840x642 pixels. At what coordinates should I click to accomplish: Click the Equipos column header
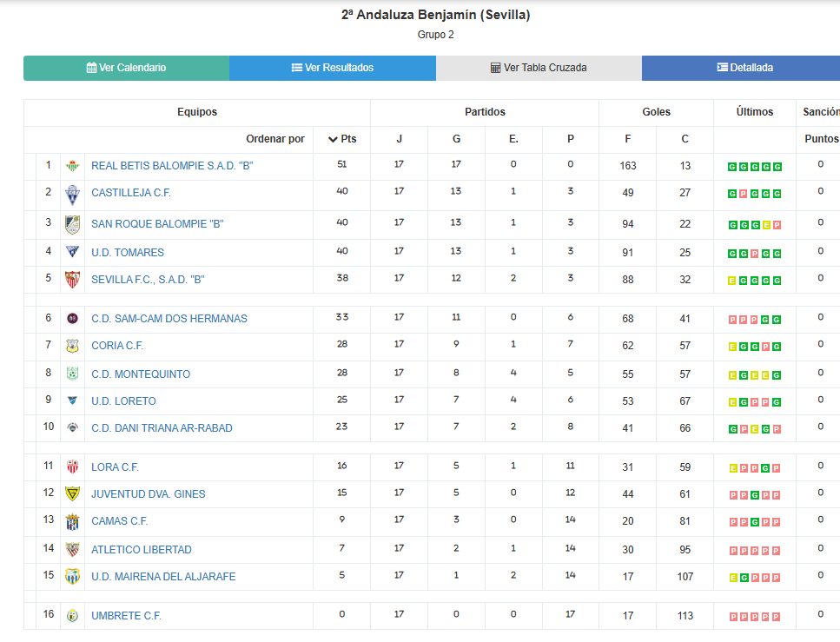(x=197, y=112)
